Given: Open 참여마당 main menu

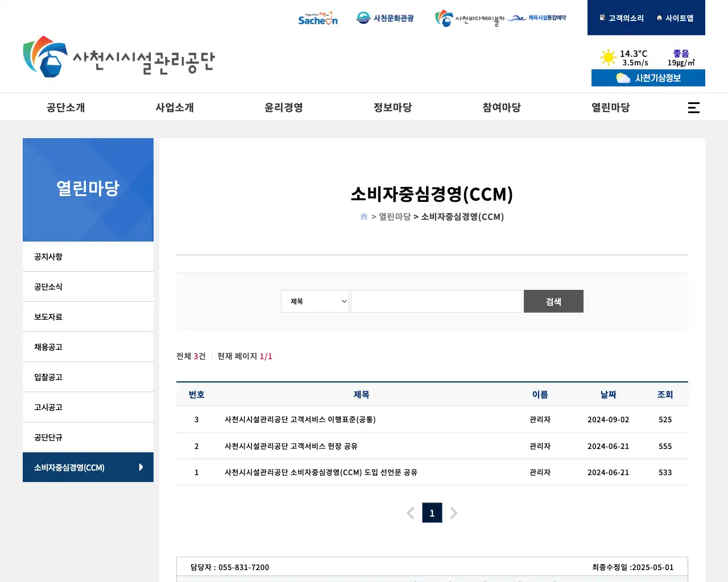Looking at the screenshot, I should (502, 107).
